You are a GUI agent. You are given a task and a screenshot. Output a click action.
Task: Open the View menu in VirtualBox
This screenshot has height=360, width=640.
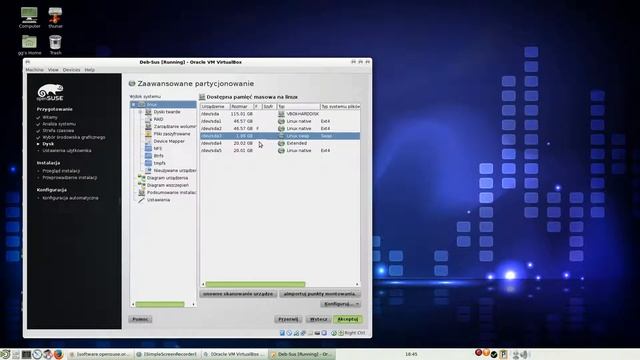click(x=53, y=70)
